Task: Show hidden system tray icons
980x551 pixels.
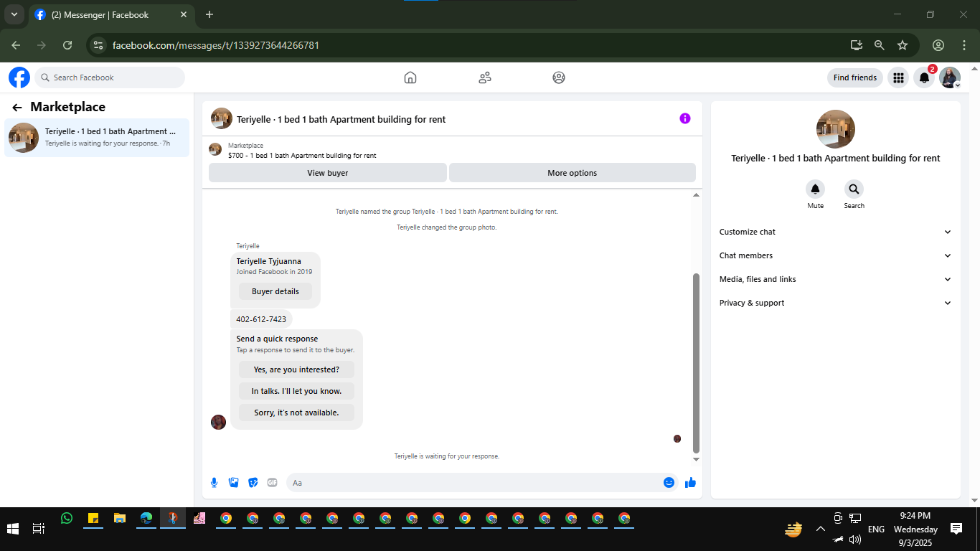Action: [821, 529]
